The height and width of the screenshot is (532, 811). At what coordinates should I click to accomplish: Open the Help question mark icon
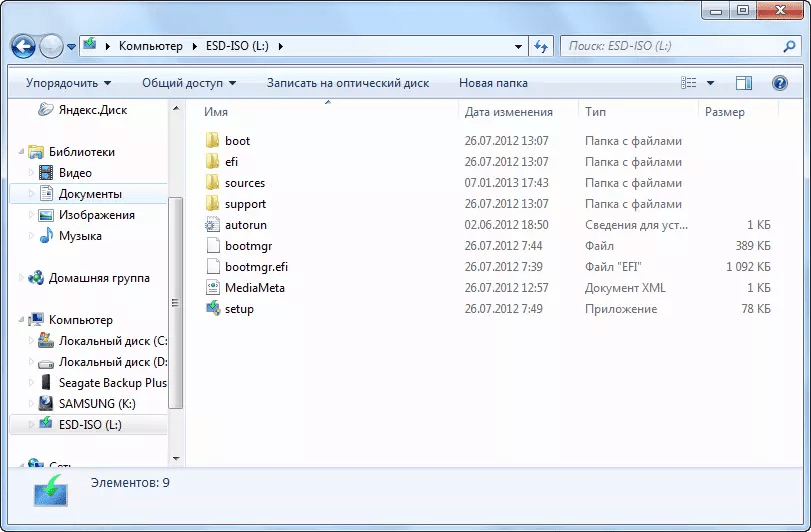coord(780,83)
